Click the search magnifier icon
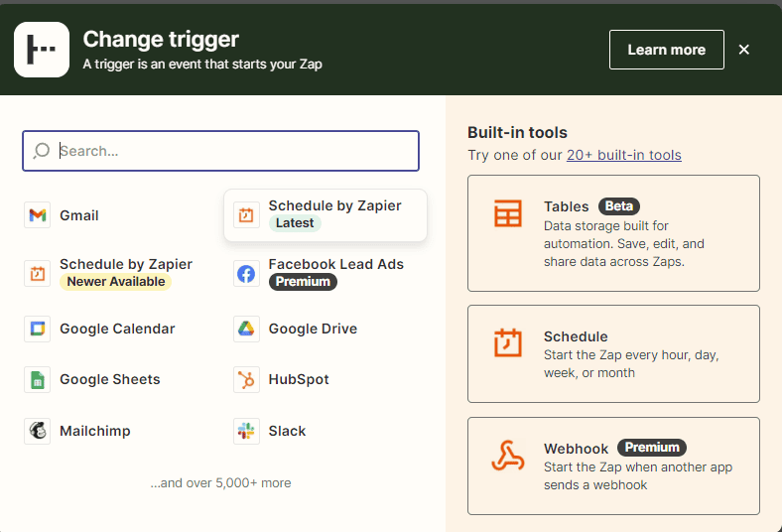782x532 pixels. 42,151
